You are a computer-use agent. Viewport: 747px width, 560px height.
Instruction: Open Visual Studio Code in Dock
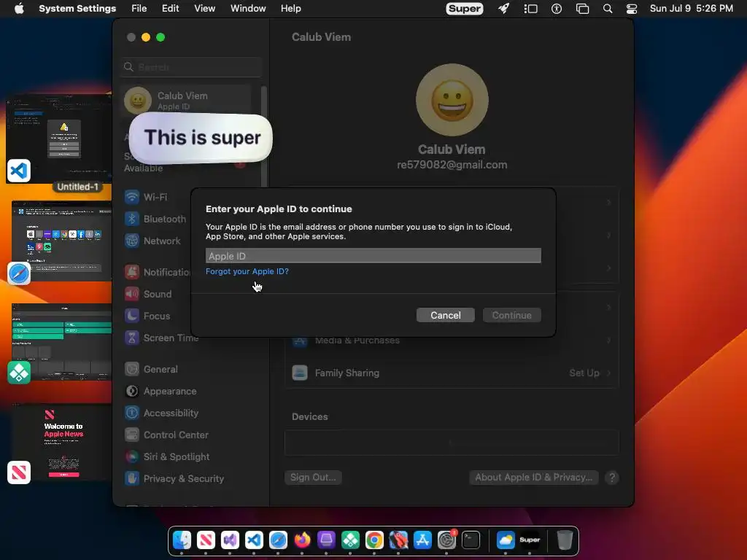(x=254, y=540)
